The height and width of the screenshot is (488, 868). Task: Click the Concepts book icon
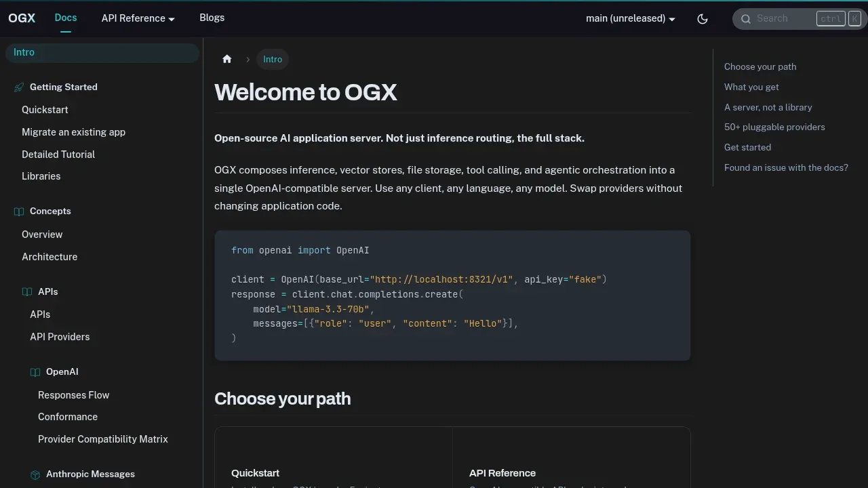click(x=19, y=211)
